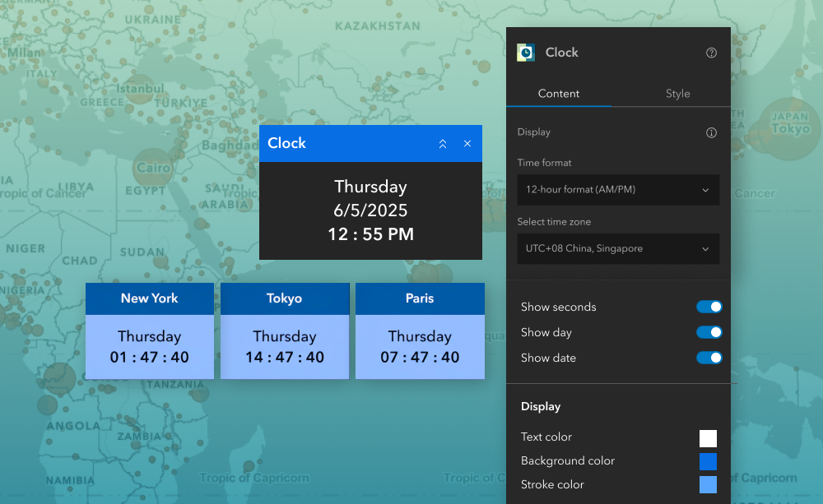This screenshot has height=504, width=823.
Task: Open the Background color swatch
Action: click(x=708, y=461)
